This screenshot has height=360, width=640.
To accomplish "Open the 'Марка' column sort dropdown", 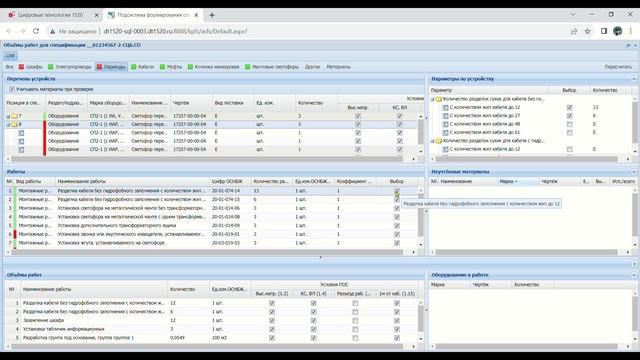I will tap(517, 181).
